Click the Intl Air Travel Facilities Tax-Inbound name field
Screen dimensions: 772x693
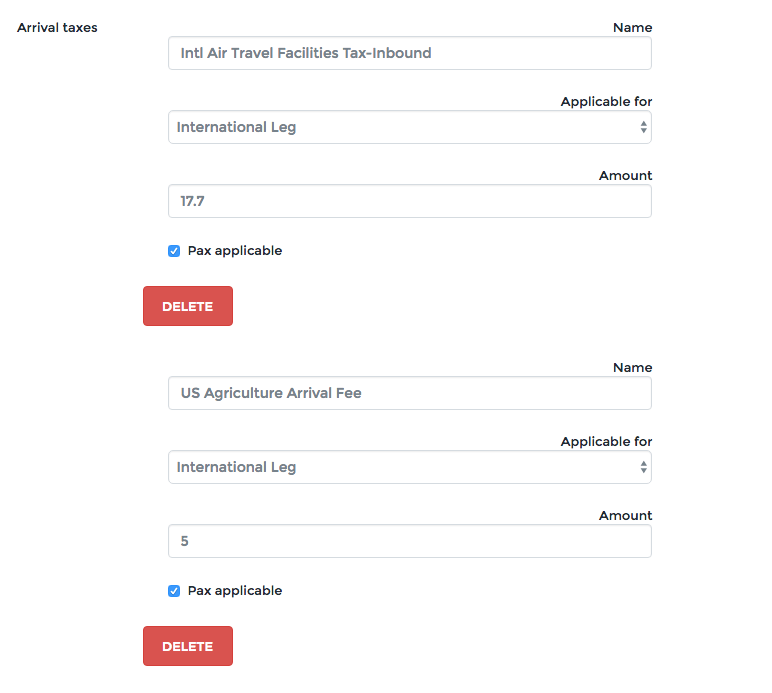[409, 53]
